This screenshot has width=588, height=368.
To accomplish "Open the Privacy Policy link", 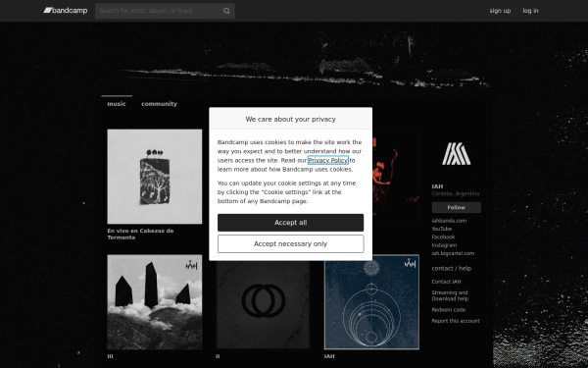I will (327, 160).
